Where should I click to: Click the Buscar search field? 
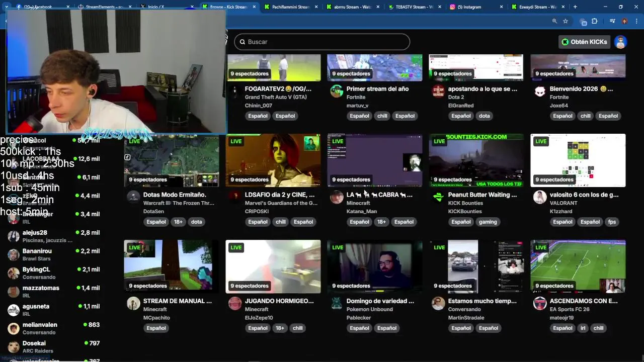click(322, 42)
